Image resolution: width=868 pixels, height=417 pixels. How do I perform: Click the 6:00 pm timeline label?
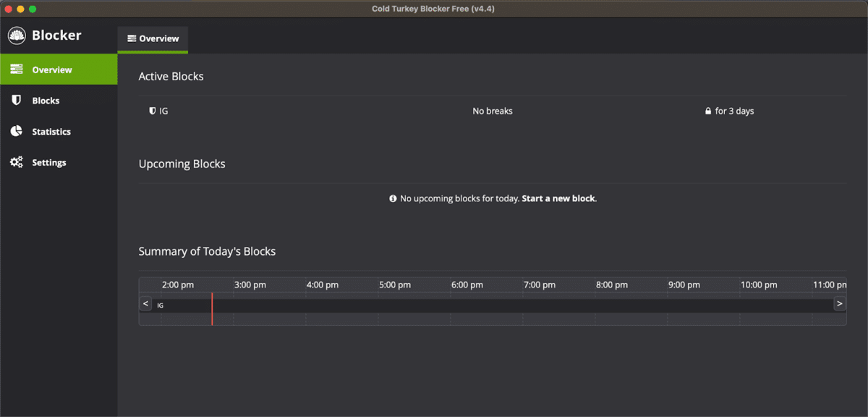point(467,285)
